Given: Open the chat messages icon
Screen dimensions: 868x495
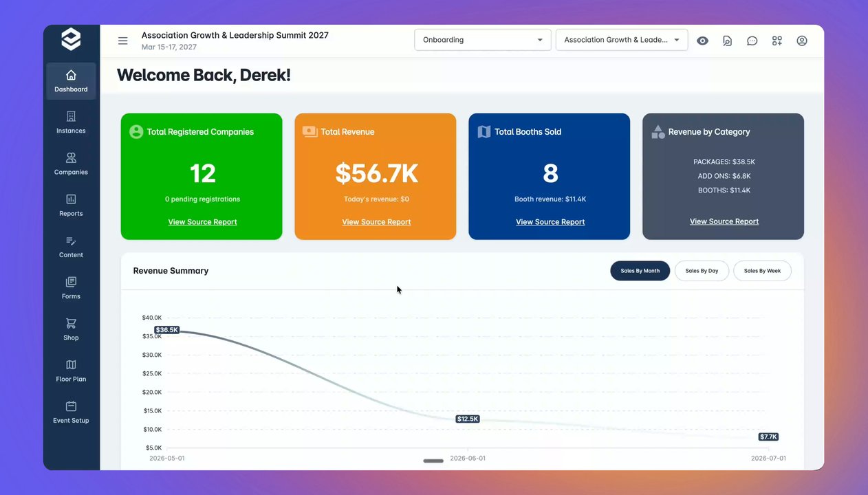Looking at the screenshot, I should point(752,41).
